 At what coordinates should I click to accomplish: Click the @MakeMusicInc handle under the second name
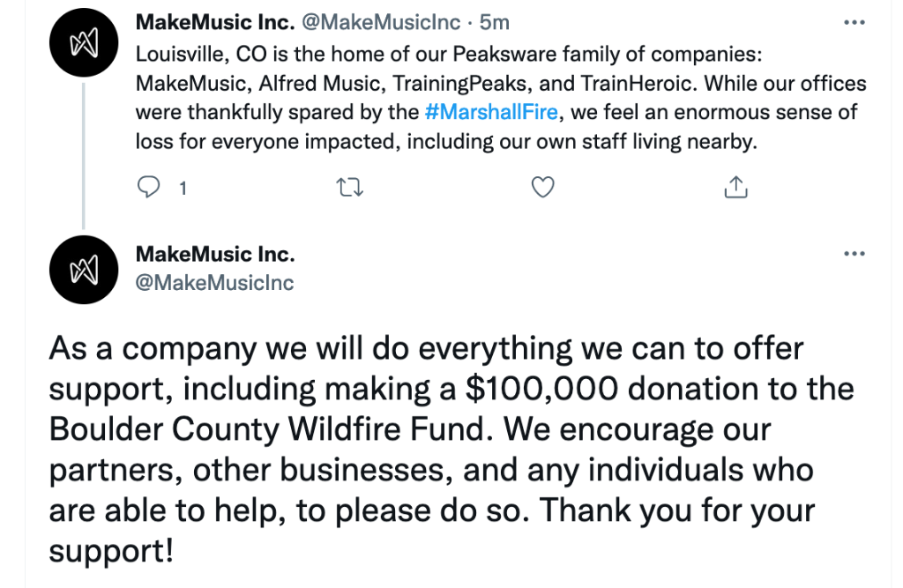pos(215,282)
